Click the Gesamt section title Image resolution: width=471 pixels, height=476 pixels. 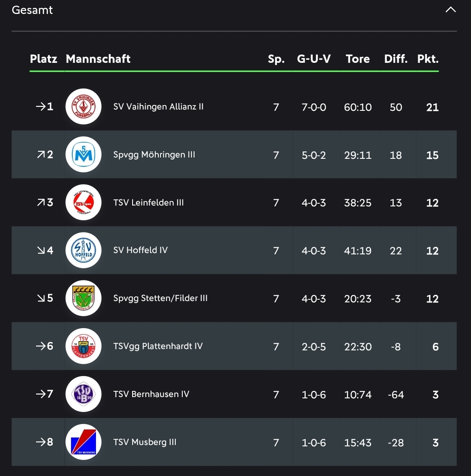pyautogui.click(x=32, y=10)
